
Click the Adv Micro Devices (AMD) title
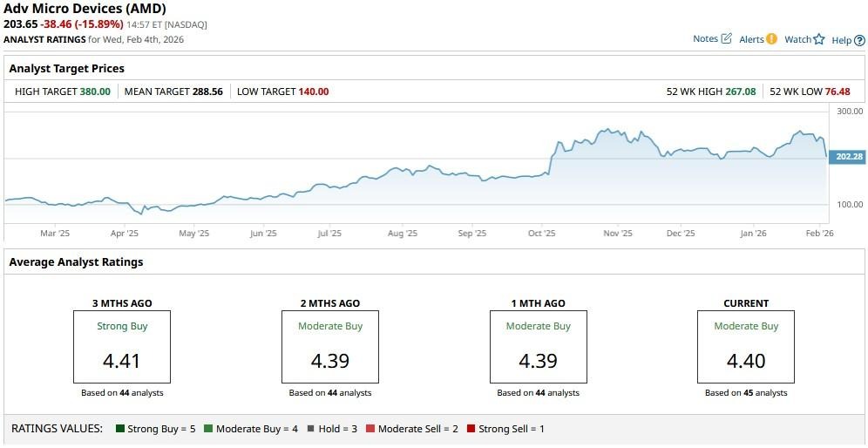click(x=85, y=9)
